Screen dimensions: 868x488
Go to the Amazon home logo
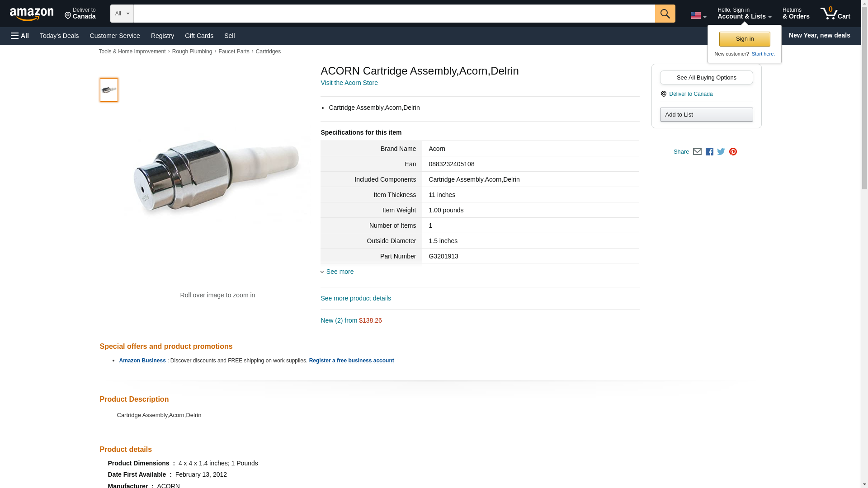(x=32, y=14)
